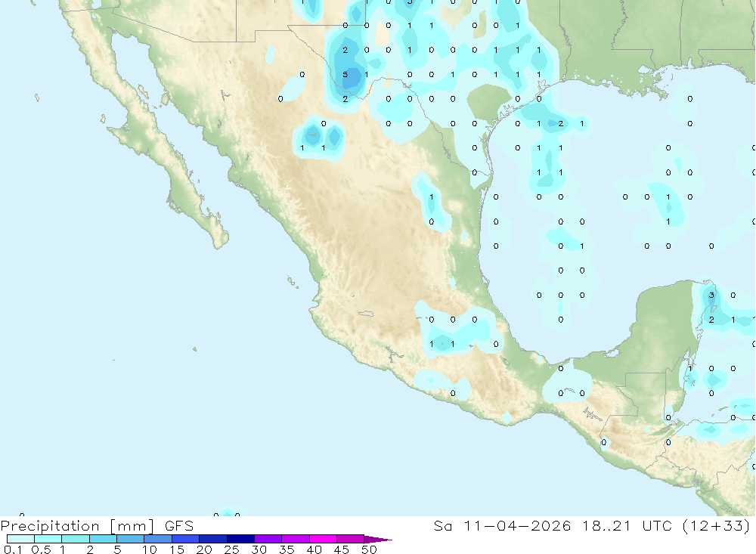Click the 15–20 mm legend color swatch

(x=186, y=539)
